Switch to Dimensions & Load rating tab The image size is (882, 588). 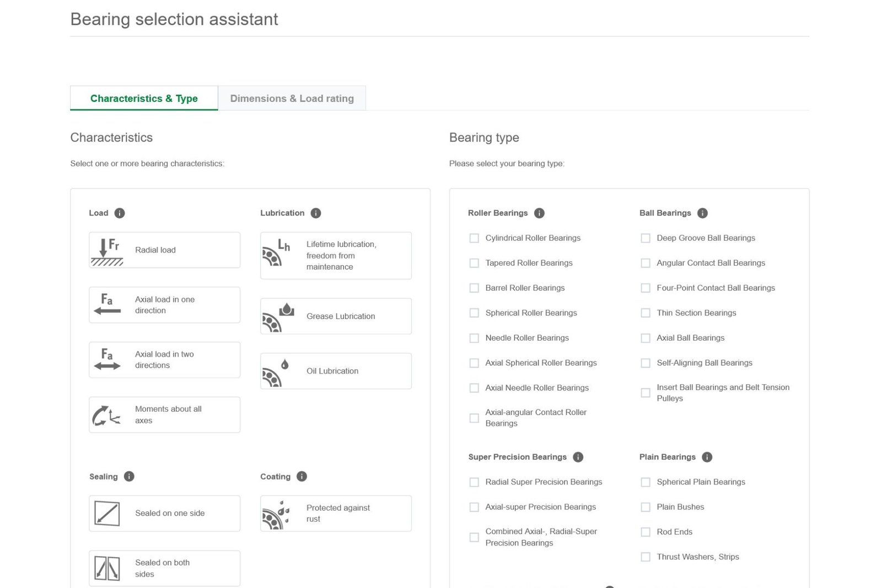(x=292, y=99)
